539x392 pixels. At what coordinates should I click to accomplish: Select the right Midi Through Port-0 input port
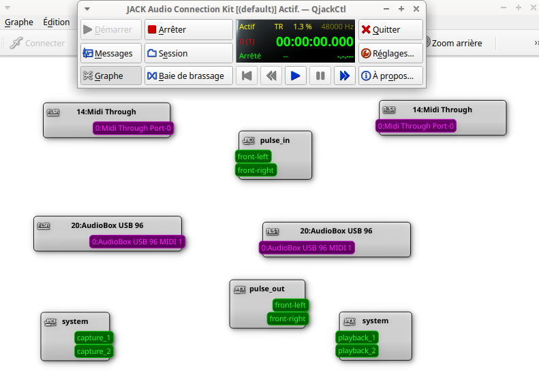[416, 126]
